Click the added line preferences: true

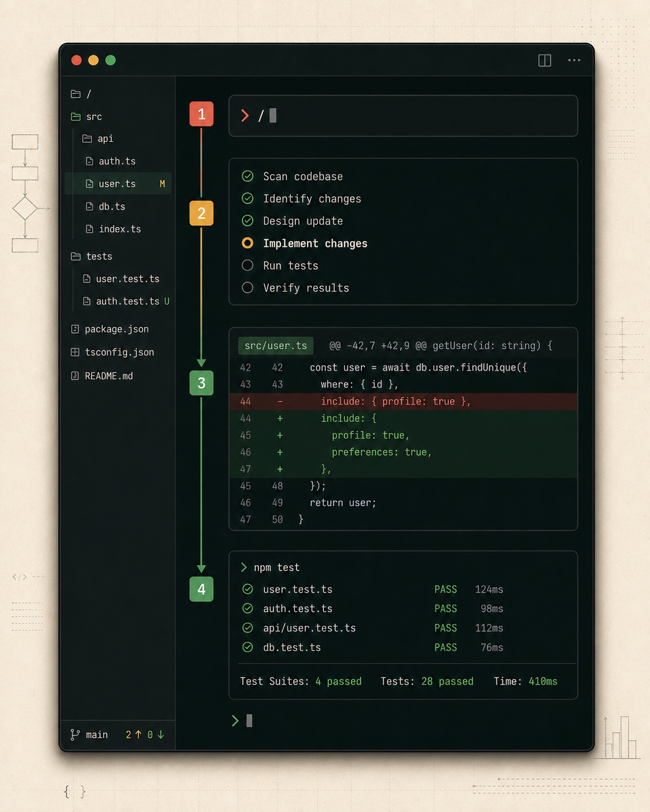click(403, 452)
